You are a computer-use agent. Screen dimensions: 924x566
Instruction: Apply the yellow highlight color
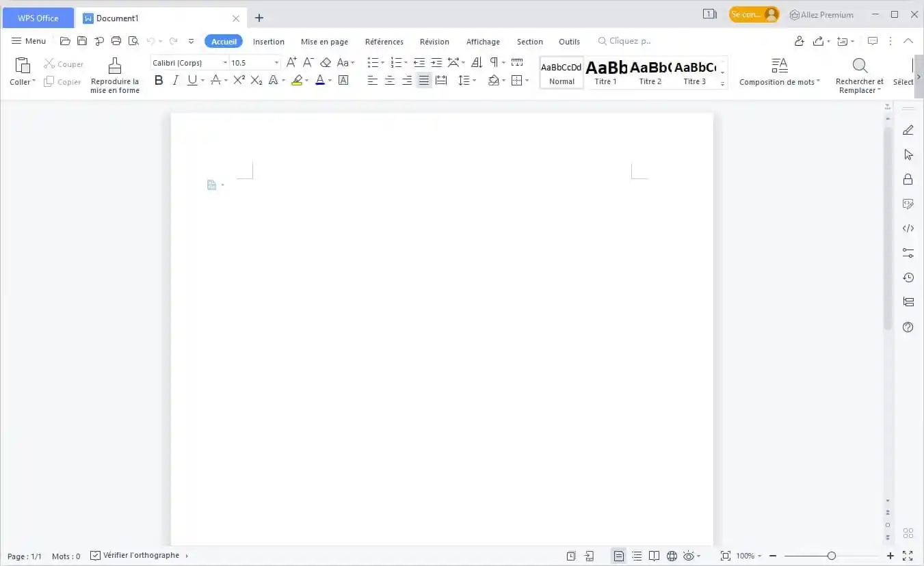coord(297,81)
